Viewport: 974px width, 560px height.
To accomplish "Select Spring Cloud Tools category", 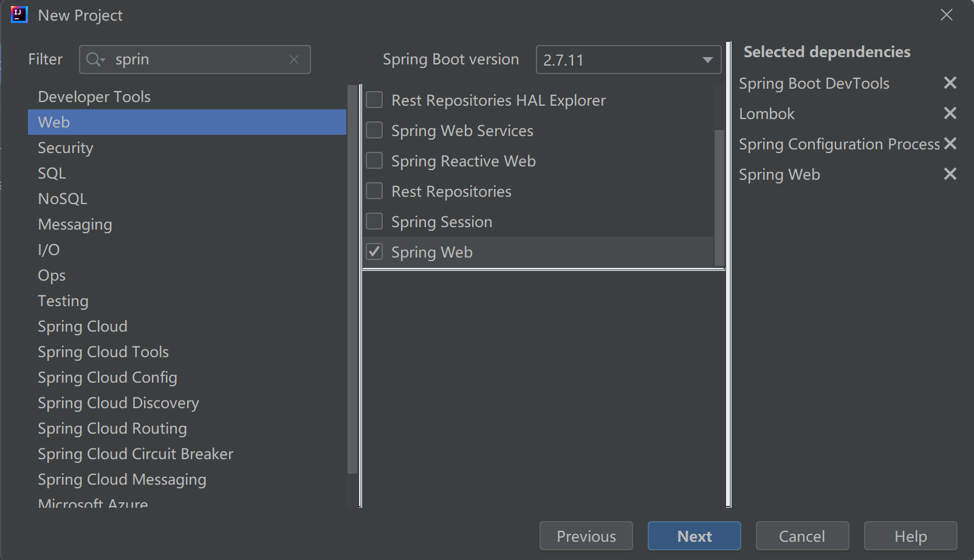I will pos(187,352).
